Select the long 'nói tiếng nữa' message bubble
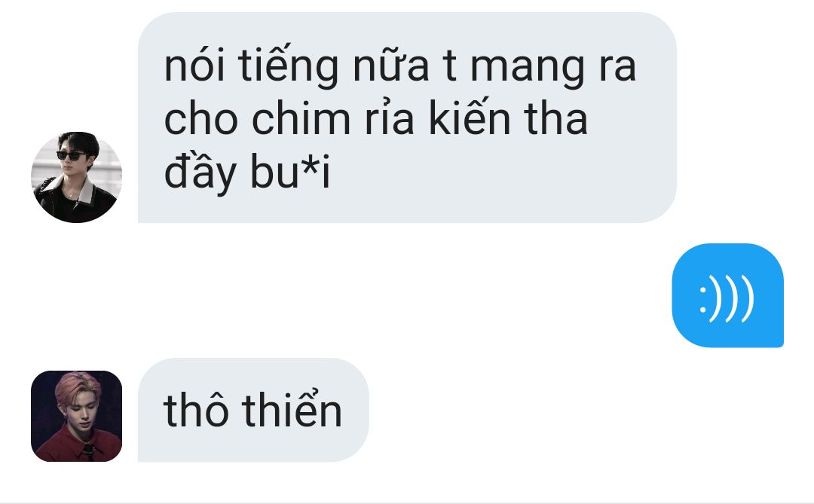Image resolution: width=814 pixels, height=504 pixels. coord(407,118)
